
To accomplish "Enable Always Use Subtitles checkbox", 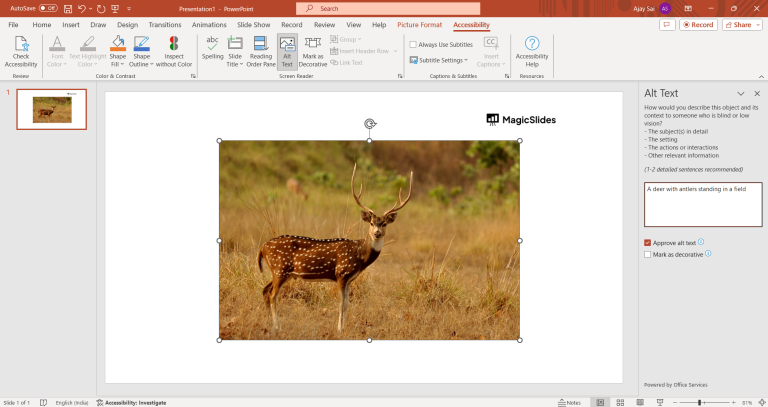I will click(x=413, y=45).
